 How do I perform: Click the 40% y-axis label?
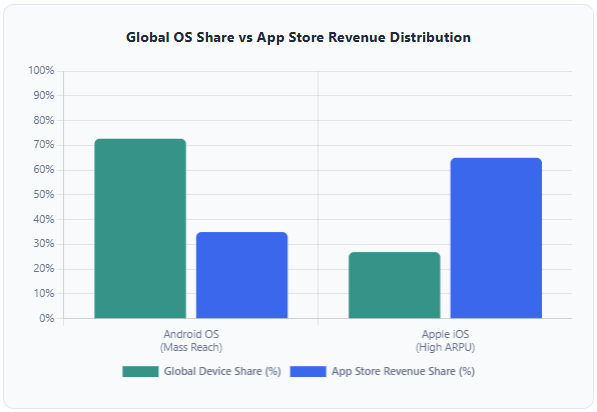coord(43,219)
